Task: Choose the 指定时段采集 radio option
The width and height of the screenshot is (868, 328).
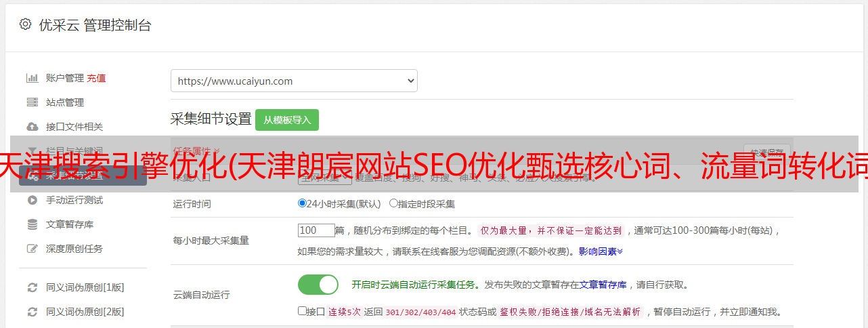Action: click(393, 203)
